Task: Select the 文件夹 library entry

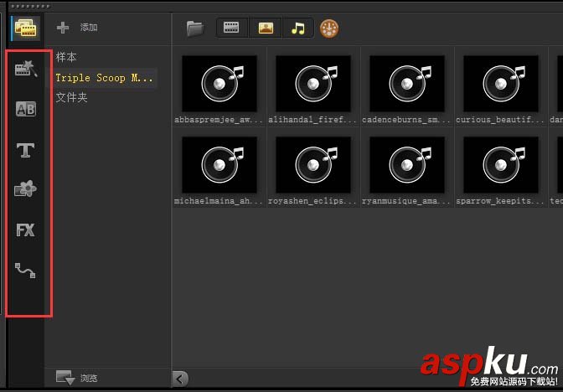Action: (x=71, y=97)
